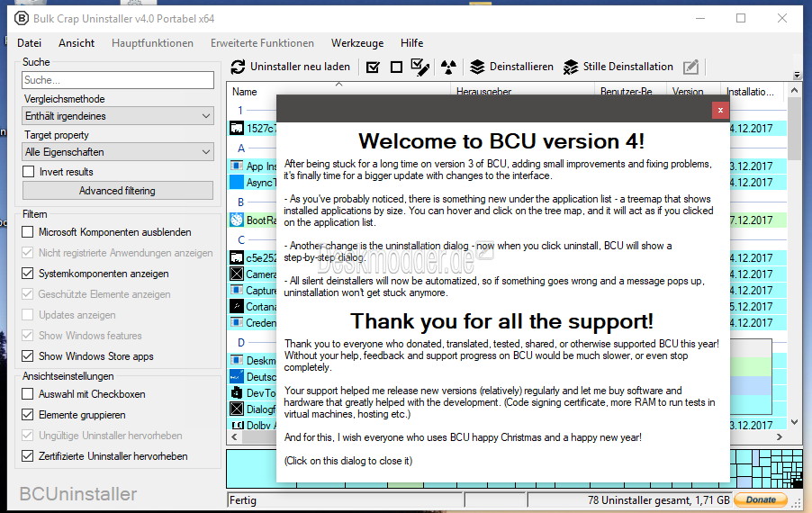Click the Uninstaller neu laden refresh icon
Screen dimensions: 812x513
238,67
